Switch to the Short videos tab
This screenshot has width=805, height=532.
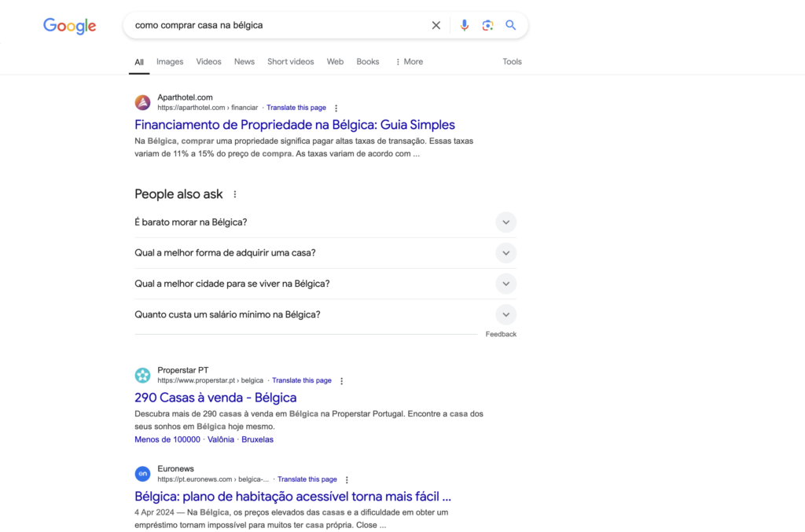291,61
